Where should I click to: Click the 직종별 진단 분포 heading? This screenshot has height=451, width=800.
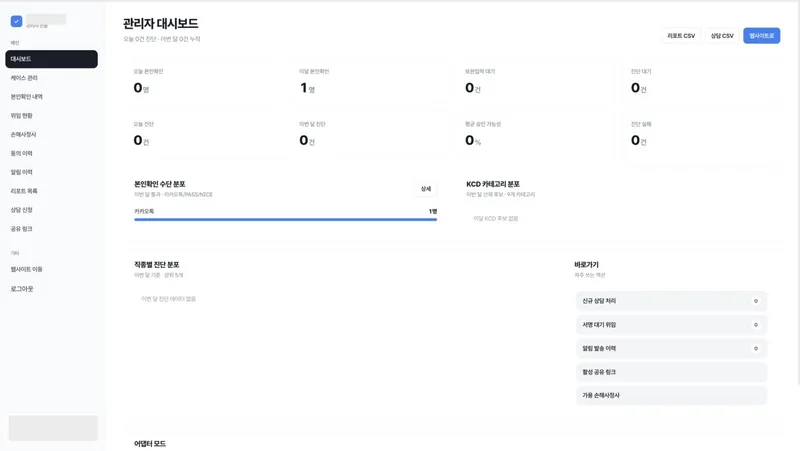(157, 265)
